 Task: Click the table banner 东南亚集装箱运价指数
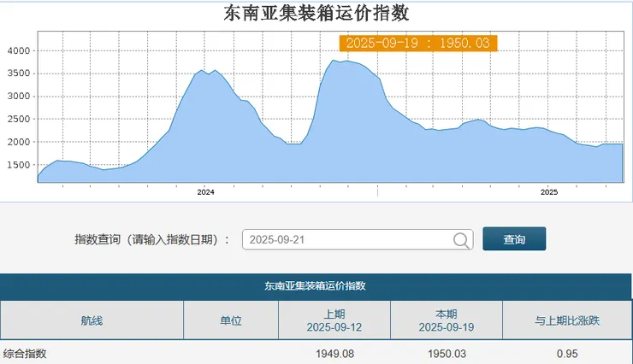coord(315,285)
